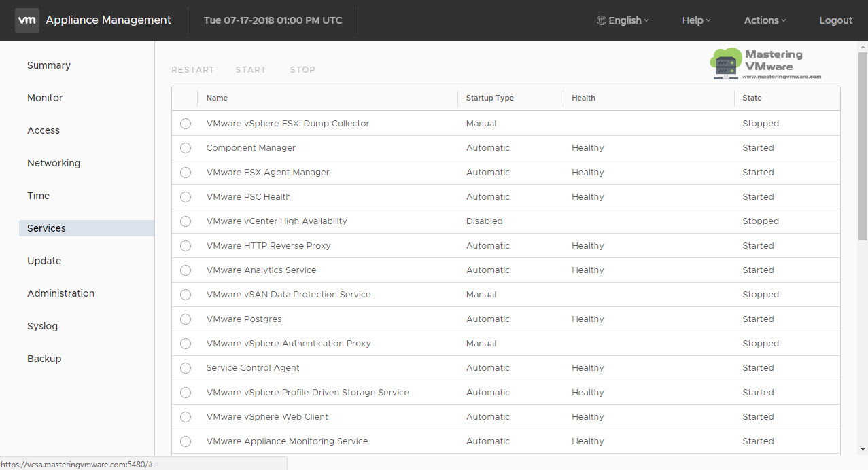Select the VMware HTTP Reverse Proxy radio button

coord(186,246)
